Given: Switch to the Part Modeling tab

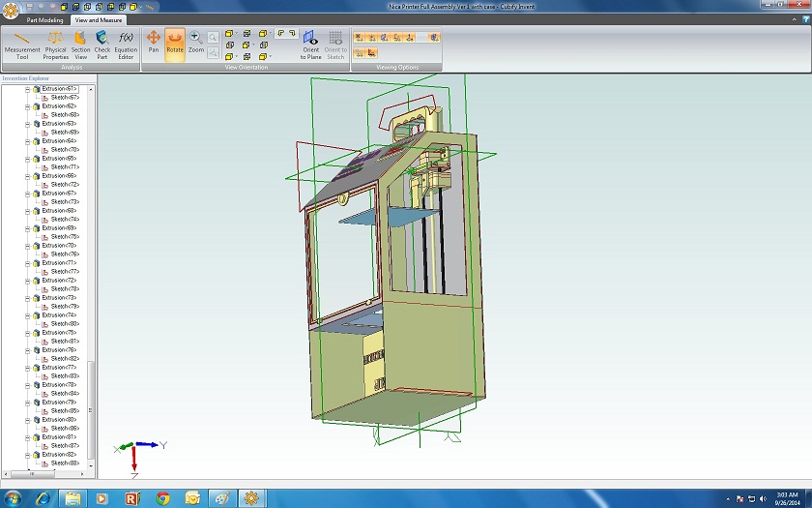Looking at the screenshot, I should point(44,20).
